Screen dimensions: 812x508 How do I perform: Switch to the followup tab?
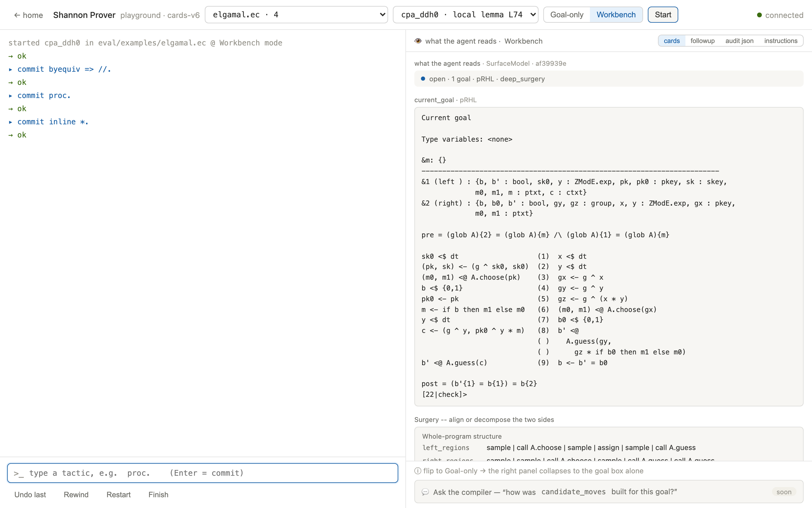[702, 41]
